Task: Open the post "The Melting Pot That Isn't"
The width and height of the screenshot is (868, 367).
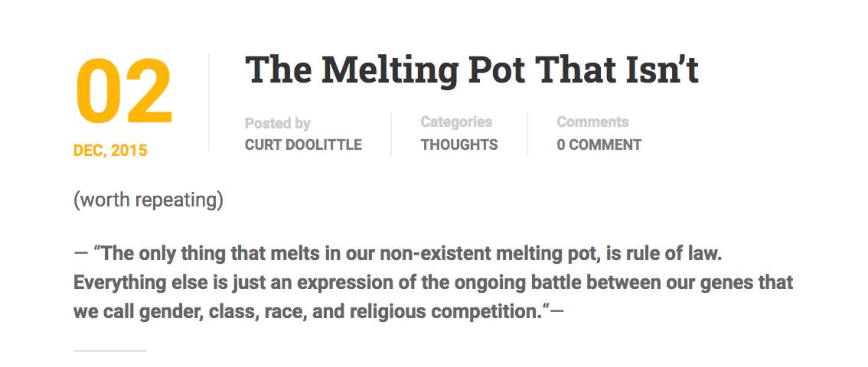Action: (472, 70)
